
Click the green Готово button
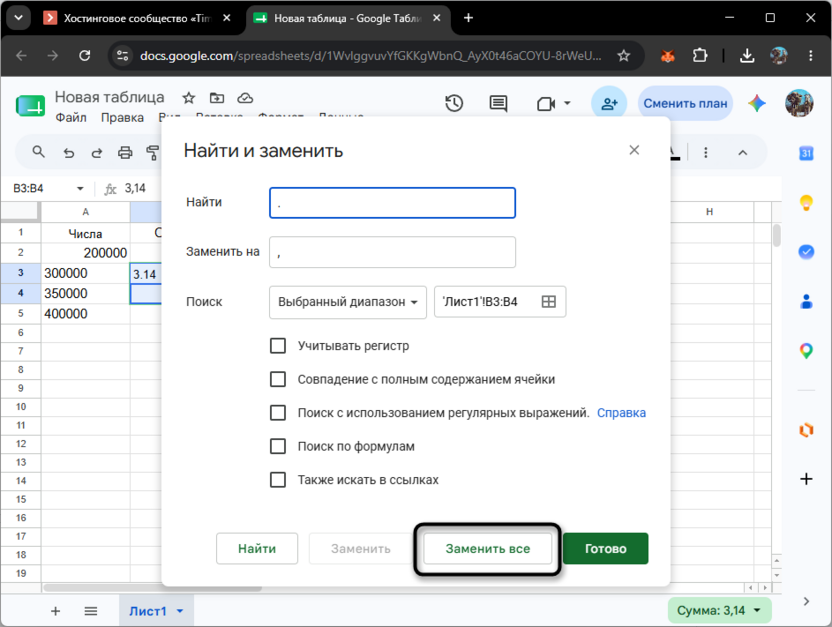(605, 548)
